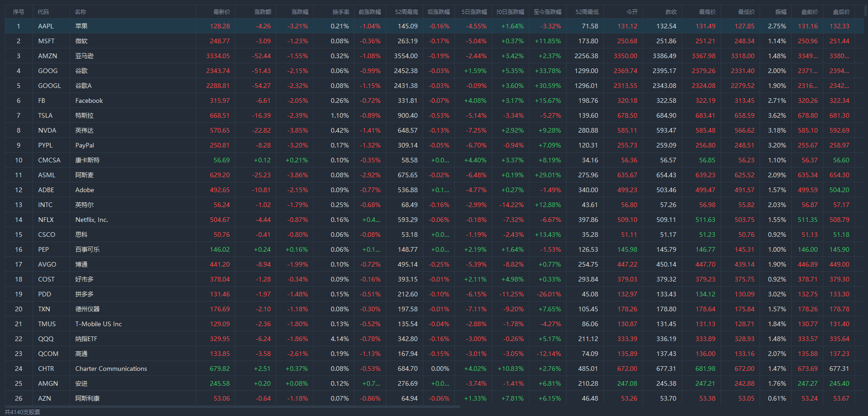The image size is (868, 416).
Task: Click QQQ turnover rate 4.14%
Action: coord(340,339)
